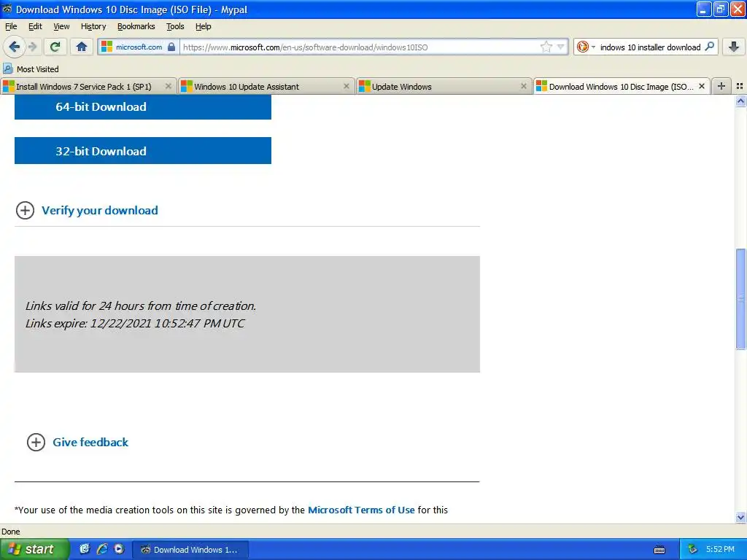The height and width of the screenshot is (560, 747).
Task: Close the Download Windows 10 Disc Image tab
Action: pyautogui.click(x=701, y=86)
